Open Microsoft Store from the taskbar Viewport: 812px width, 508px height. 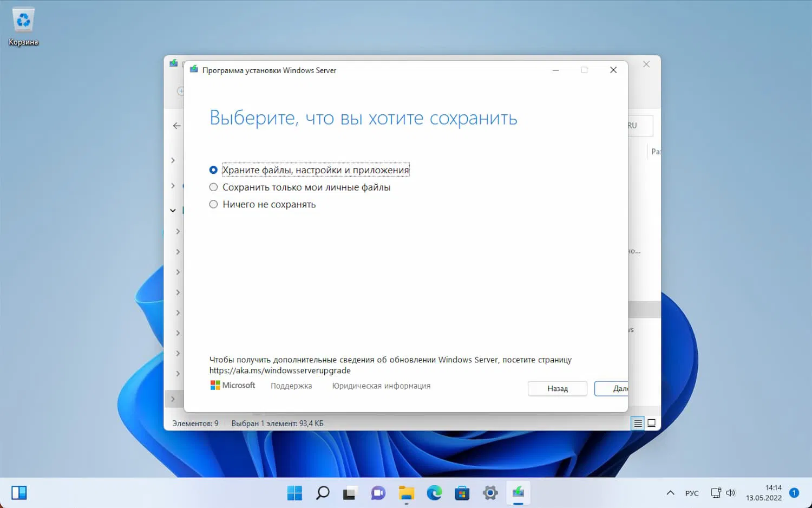(x=462, y=493)
